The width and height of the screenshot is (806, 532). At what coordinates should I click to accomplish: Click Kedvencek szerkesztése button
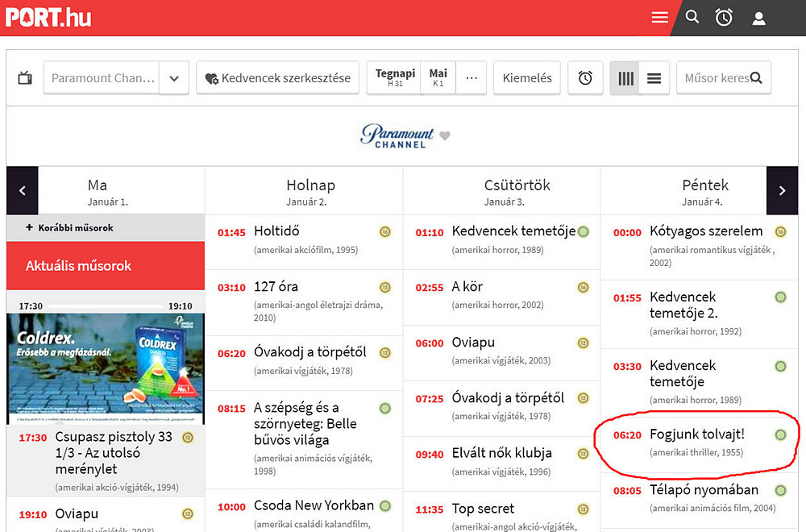click(x=277, y=78)
